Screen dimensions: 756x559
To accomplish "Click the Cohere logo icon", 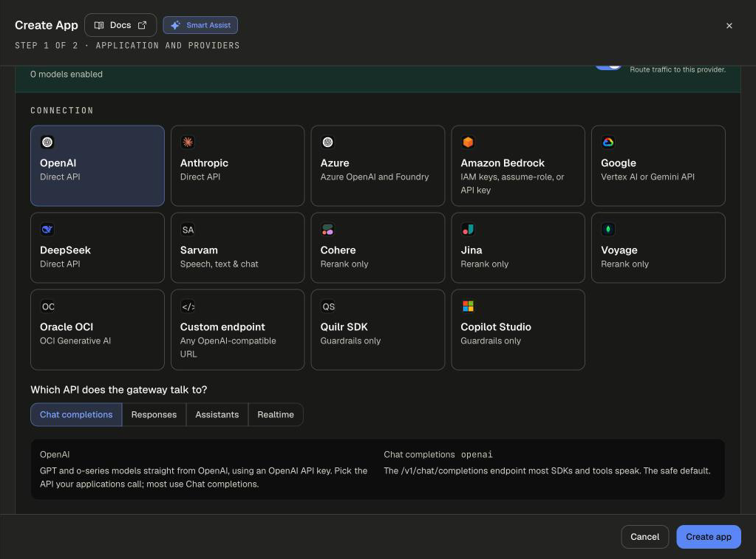I will coord(328,230).
